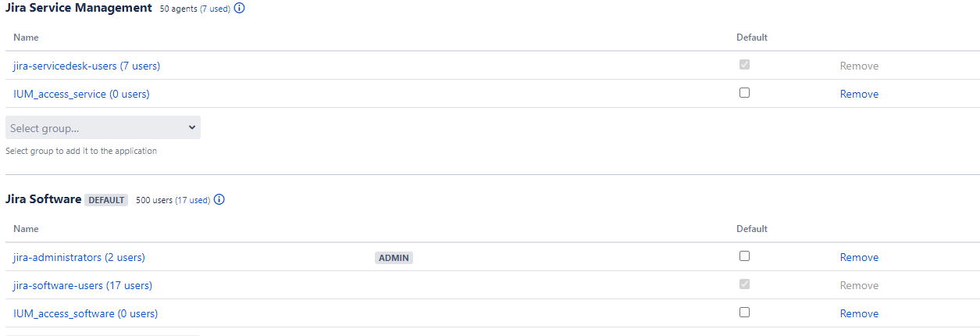Image resolution: width=980 pixels, height=336 pixels.
Task: Remove IUM_access_software from Jira Software
Action: (859, 313)
